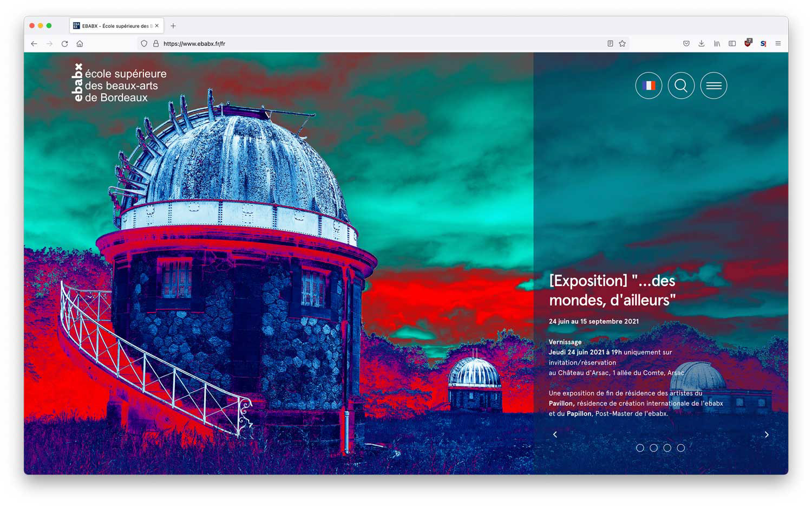
Task: Open the tracking protection shield icon
Action: pos(144,44)
